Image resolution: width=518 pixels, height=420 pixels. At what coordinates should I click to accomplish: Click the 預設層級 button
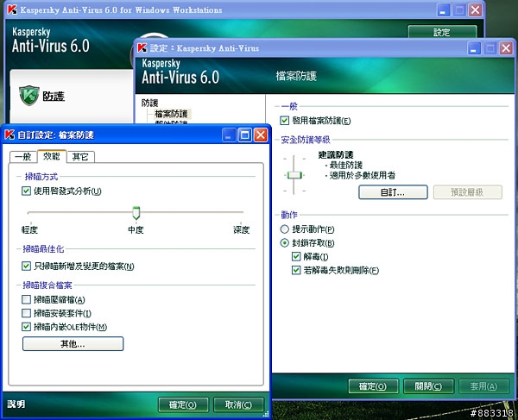click(468, 192)
